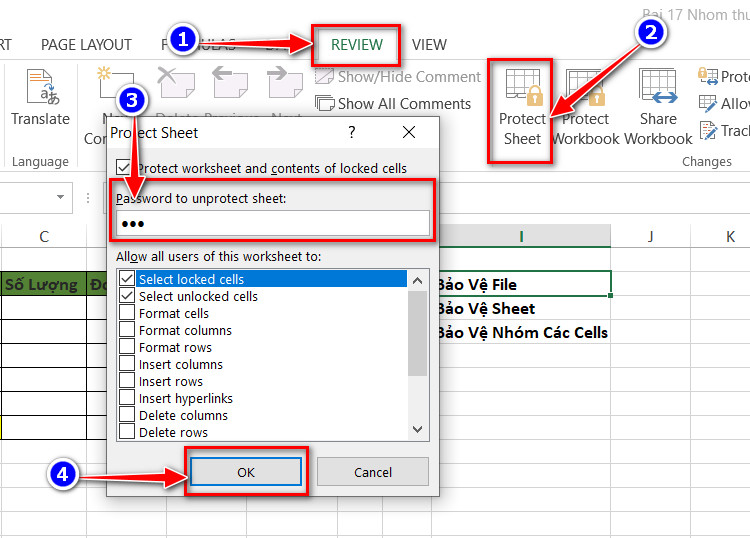Expand the Name Box dropdown arrow
This screenshot has width=750, height=538.
coord(60,197)
